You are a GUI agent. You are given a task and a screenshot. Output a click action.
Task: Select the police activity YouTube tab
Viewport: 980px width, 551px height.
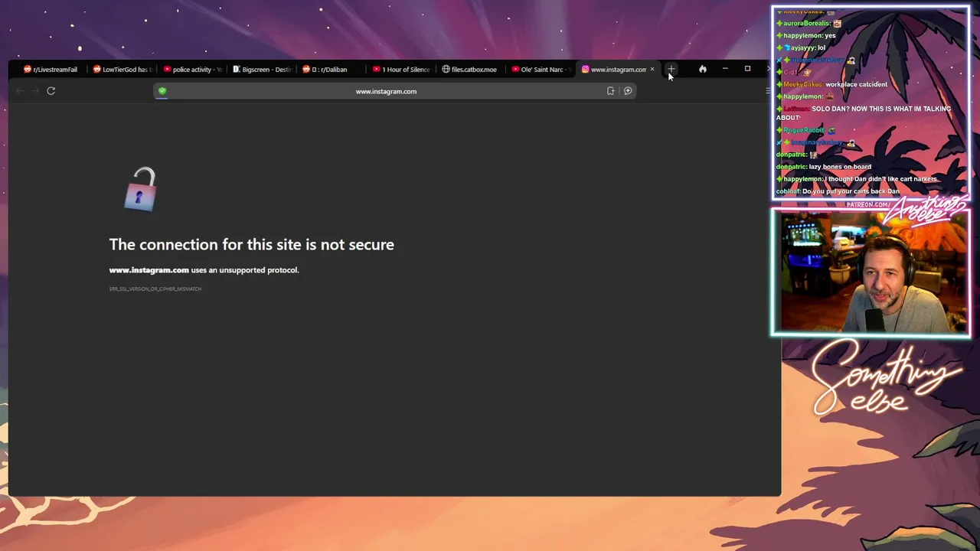point(193,70)
